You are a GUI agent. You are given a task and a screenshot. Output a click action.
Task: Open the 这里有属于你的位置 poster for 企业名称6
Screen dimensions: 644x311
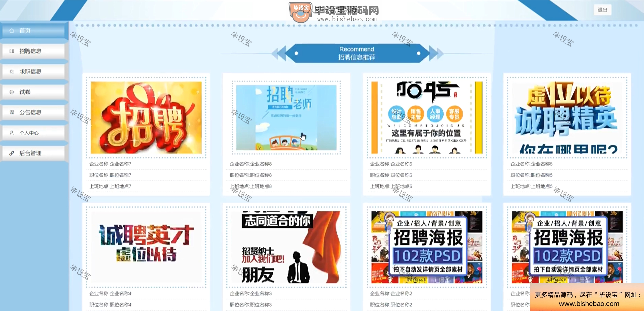[x=427, y=117]
